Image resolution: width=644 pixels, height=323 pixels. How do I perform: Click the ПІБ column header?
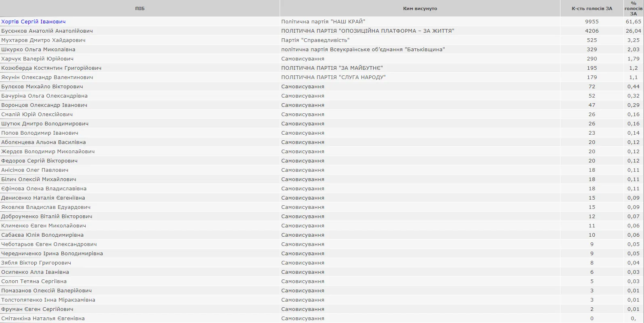tap(140, 8)
